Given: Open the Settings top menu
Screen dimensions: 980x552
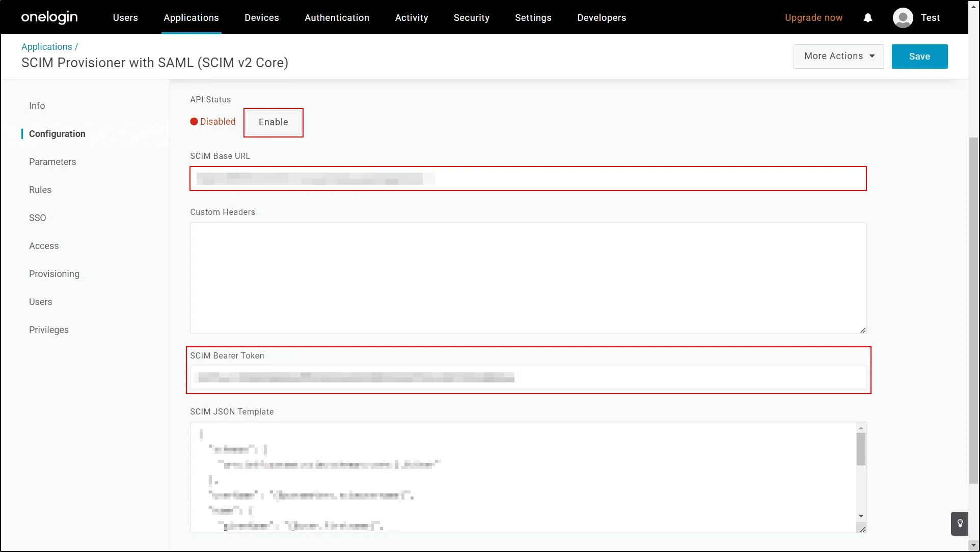Looking at the screenshot, I should 533,18.
